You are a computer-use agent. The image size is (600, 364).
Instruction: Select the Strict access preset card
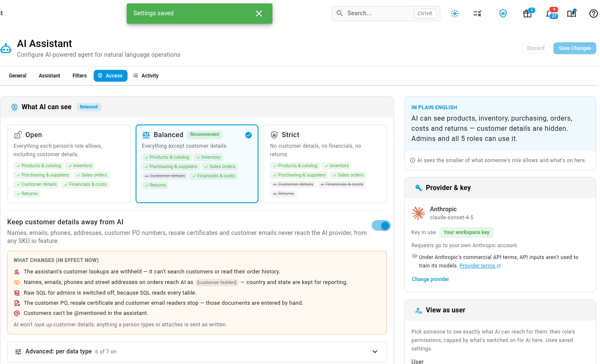point(325,164)
